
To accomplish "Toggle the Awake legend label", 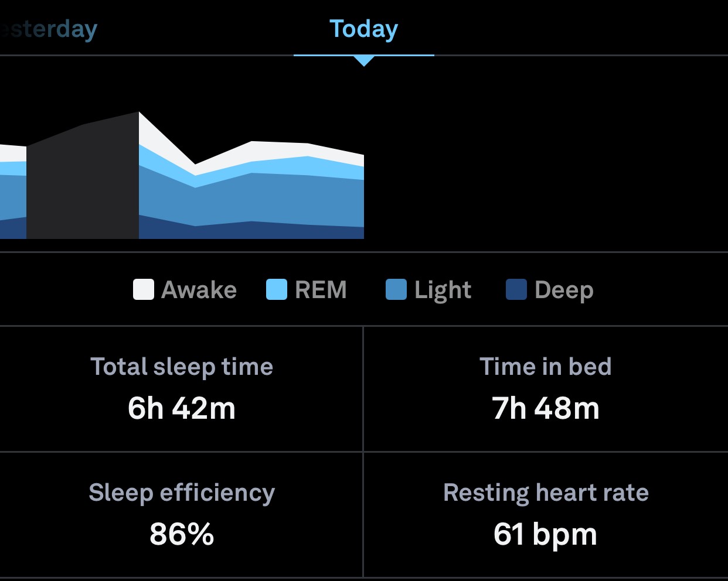I will click(199, 290).
